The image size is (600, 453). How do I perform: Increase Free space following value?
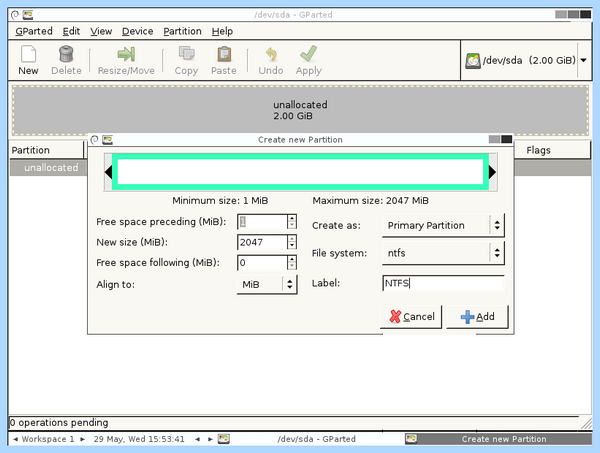point(292,259)
